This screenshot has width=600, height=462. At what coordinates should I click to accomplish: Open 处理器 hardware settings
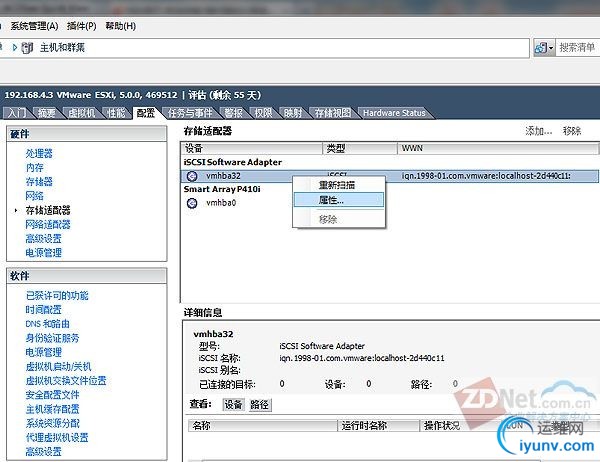coord(39,153)
